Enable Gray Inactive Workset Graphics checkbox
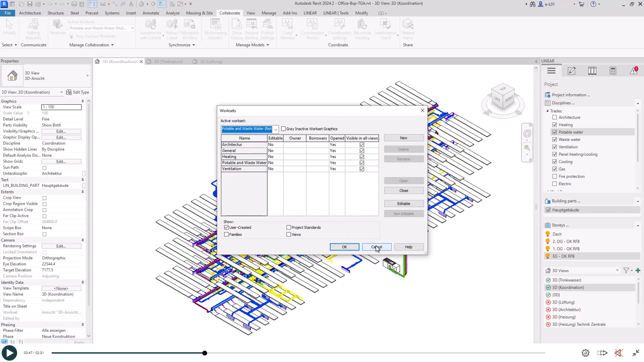The width and height of the screenshot is (644, 362). pos(284,129)
